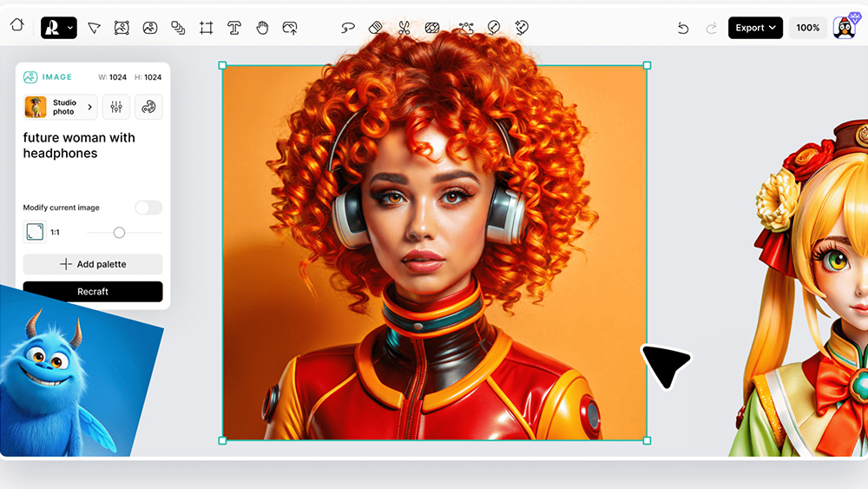
Task: Go to the home screen icon
Action: (16, 26)
